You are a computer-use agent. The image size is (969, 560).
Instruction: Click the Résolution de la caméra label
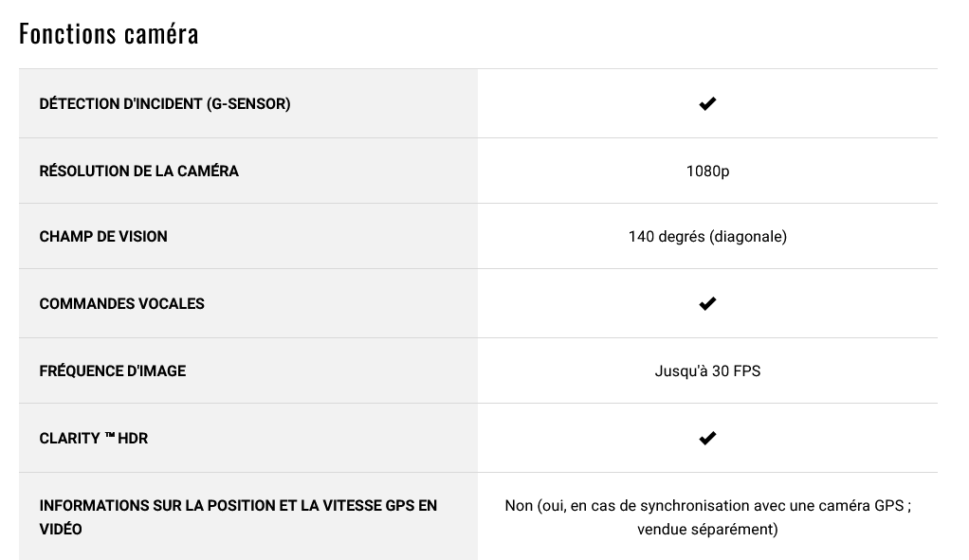coord(139,171)
